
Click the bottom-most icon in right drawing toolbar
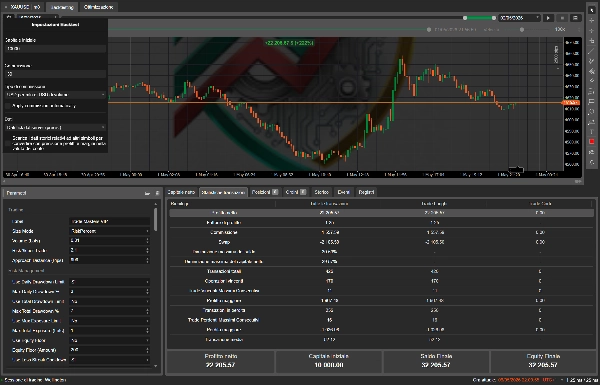click(592, 162)
